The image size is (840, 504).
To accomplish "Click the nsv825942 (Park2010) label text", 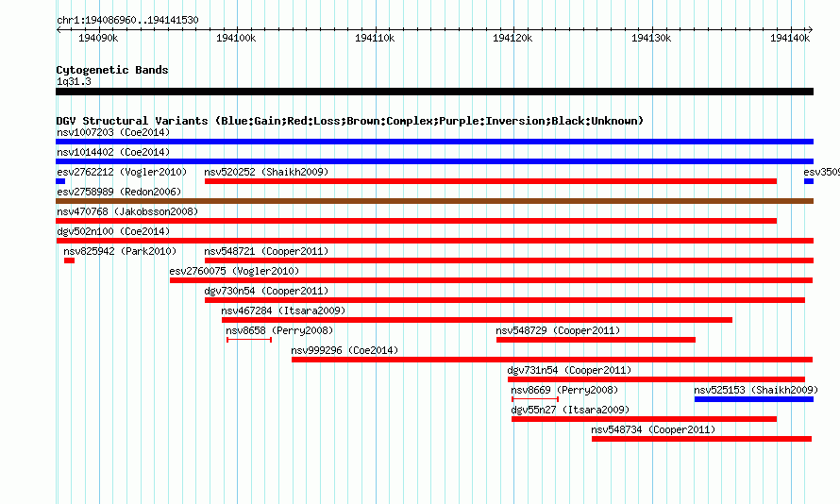I will 120,251.
